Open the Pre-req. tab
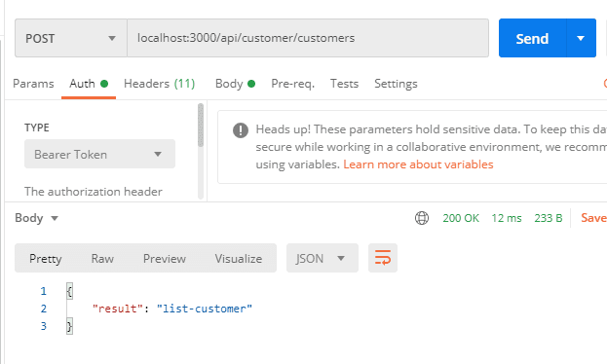The width and height of the screenshot is (607, 364). (292, 84)
